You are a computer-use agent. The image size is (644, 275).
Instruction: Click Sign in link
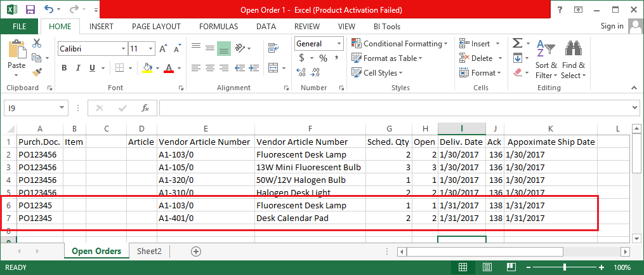point(612,26)
